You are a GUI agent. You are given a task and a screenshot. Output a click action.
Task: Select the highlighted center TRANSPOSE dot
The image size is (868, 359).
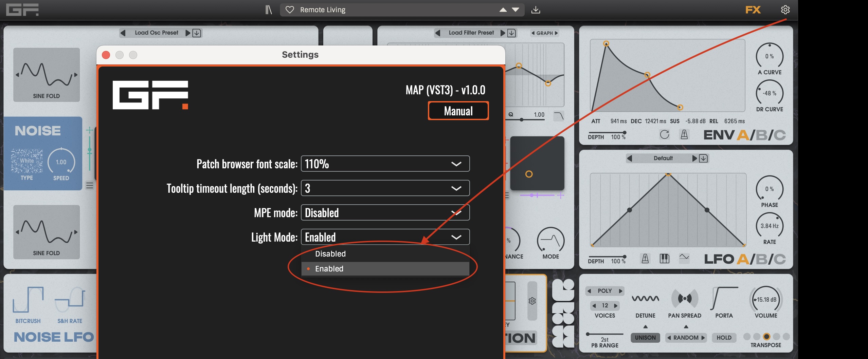click(766, 337)
